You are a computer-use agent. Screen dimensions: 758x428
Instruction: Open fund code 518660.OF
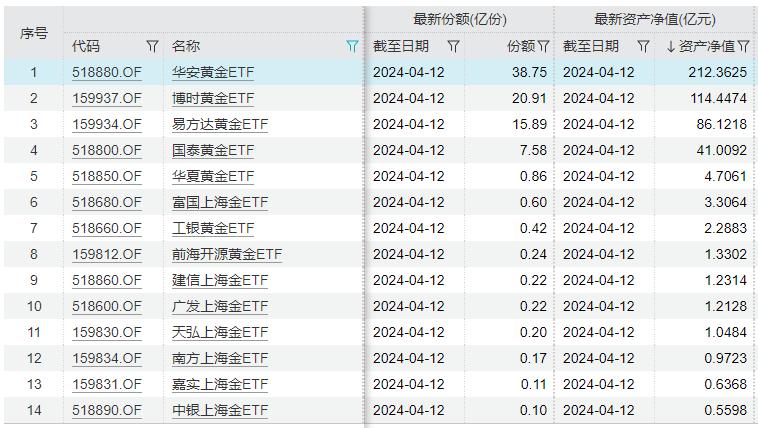[x=107, y=228]
